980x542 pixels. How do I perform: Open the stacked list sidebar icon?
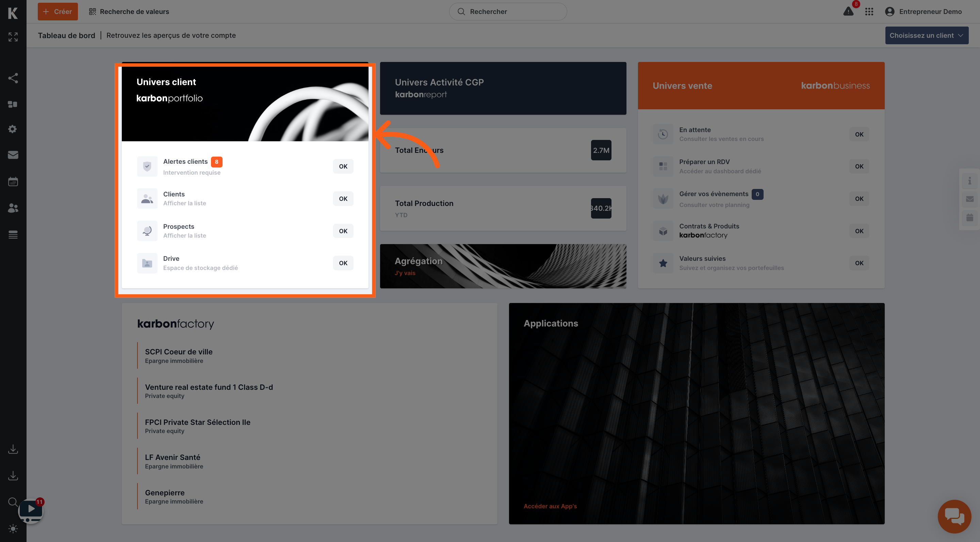tap(13, 235)
